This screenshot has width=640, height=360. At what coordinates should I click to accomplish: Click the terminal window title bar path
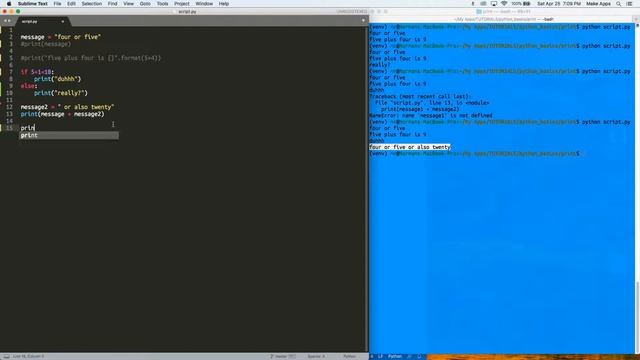coord(503,19)
